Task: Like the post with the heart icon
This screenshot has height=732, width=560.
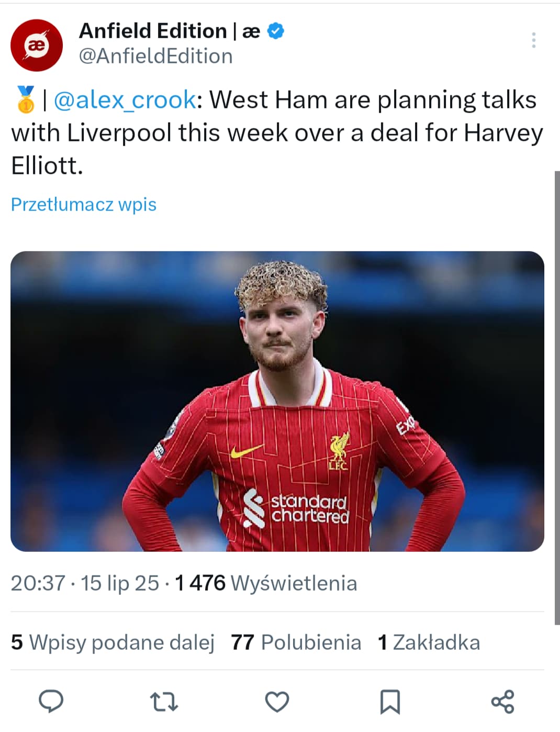Action: coord(277,702)
